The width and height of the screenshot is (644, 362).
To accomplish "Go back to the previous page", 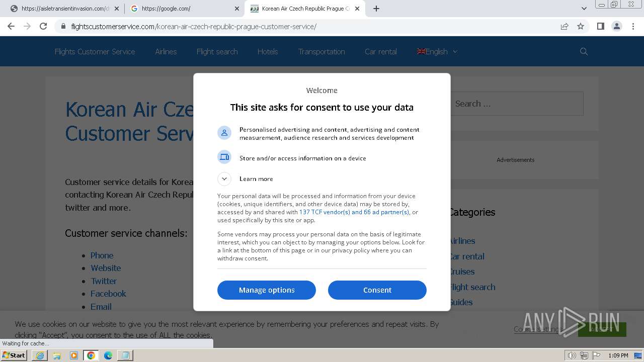I will [11, 26].
